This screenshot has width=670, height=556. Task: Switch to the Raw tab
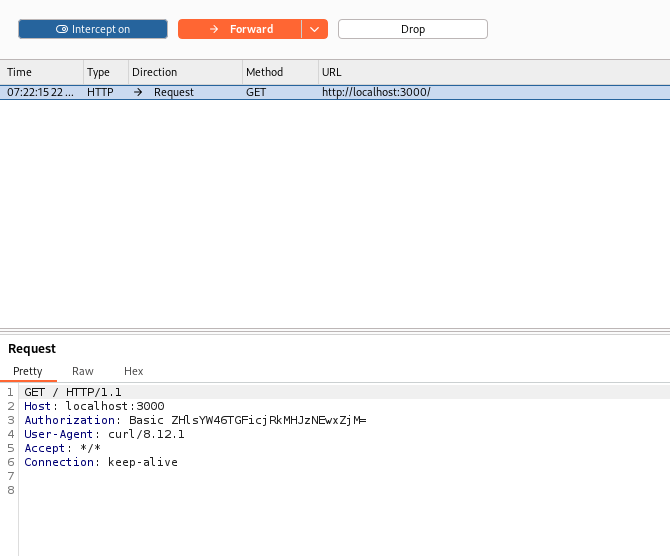tap(83, 371)
